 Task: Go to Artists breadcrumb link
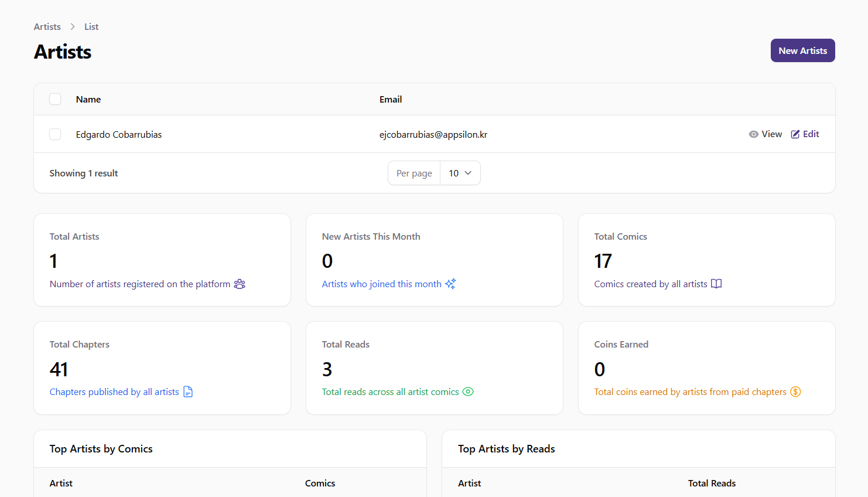point(47,27)
